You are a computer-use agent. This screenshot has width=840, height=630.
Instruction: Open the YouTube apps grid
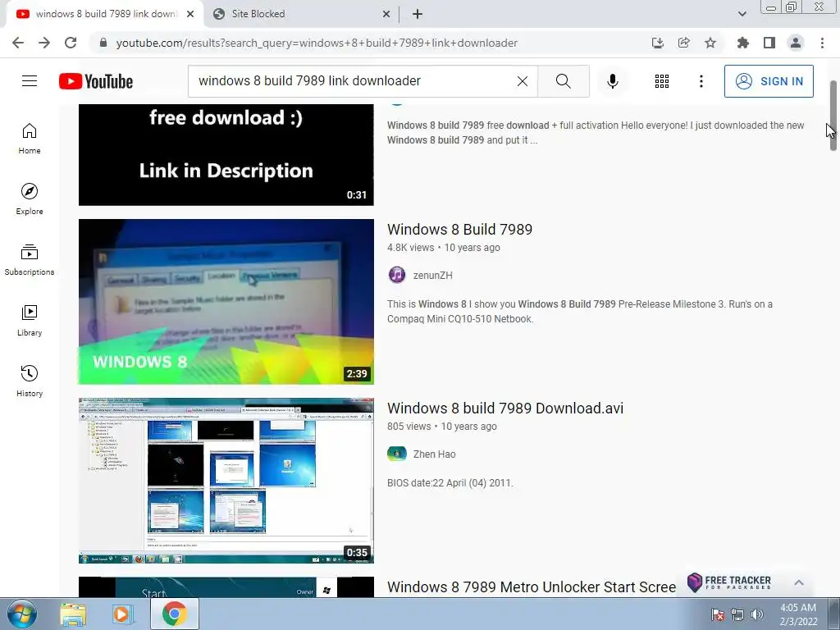tap(662, 81)
